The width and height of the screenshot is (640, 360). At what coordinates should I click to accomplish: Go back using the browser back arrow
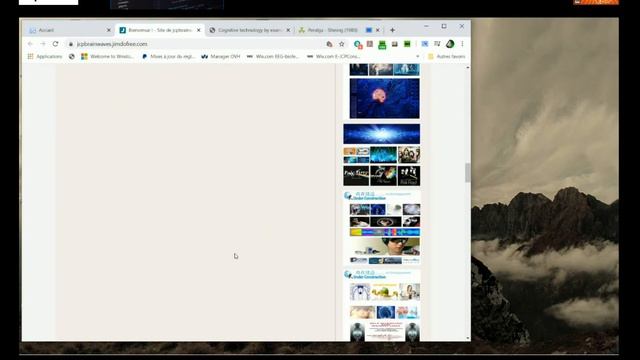(30, 44)
